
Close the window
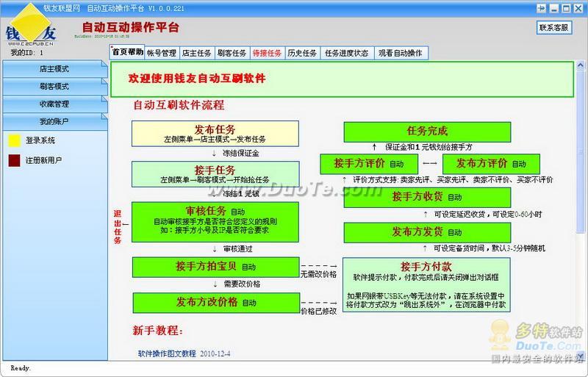[x=578, y=8]
